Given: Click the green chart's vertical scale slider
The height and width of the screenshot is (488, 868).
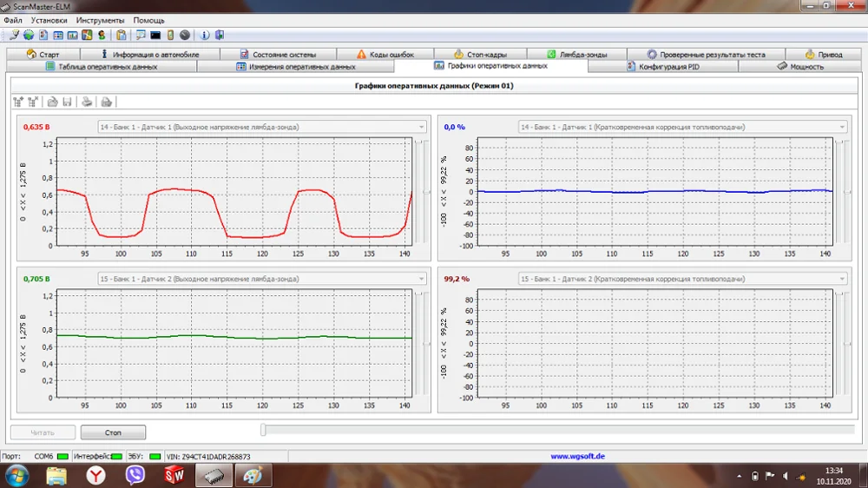Looking at the screenshot, I should 426,344.
